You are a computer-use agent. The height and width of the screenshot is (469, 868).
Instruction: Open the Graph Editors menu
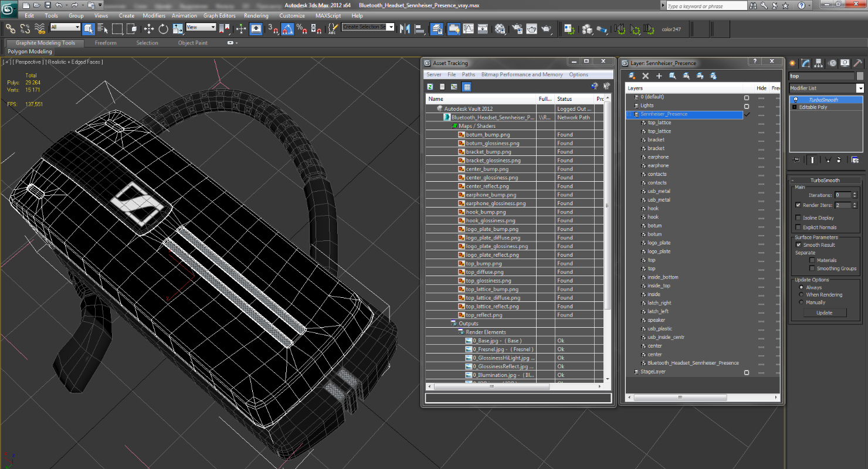[x=219, y=16]
